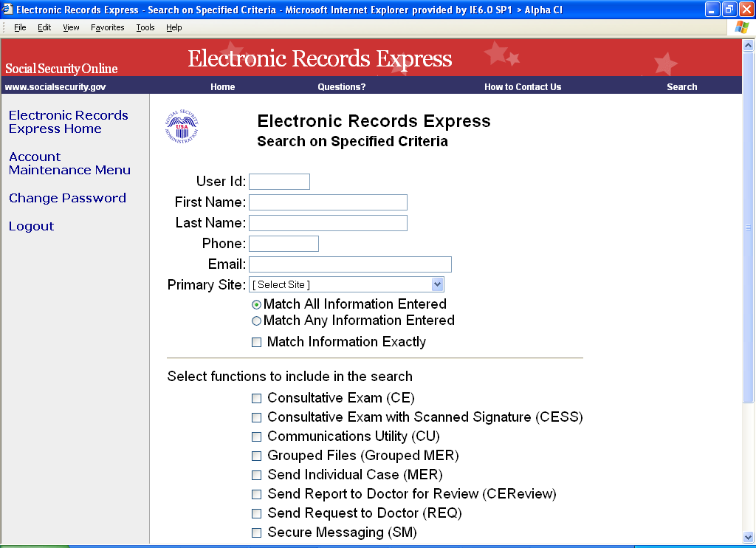This screenshot has width=756, height=548.
Task: Open the File menu
Action: 20,27
